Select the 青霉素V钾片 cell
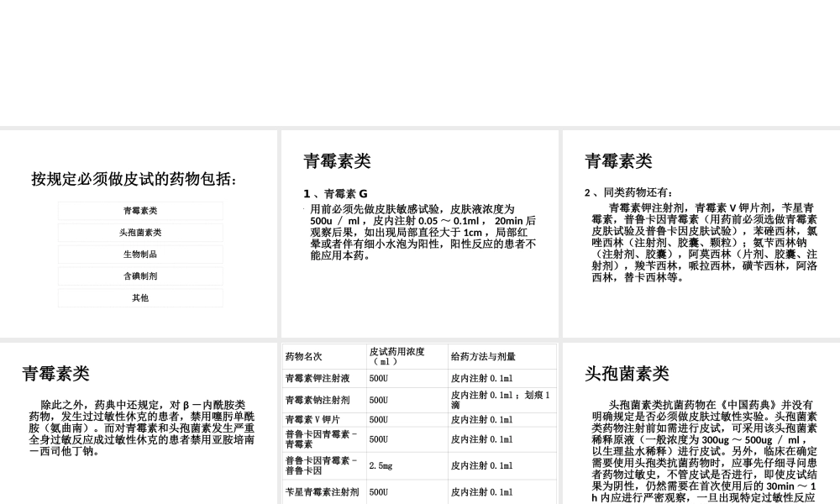Image resolution: width=840 pixels, height=504 pixels. (314, 419)
